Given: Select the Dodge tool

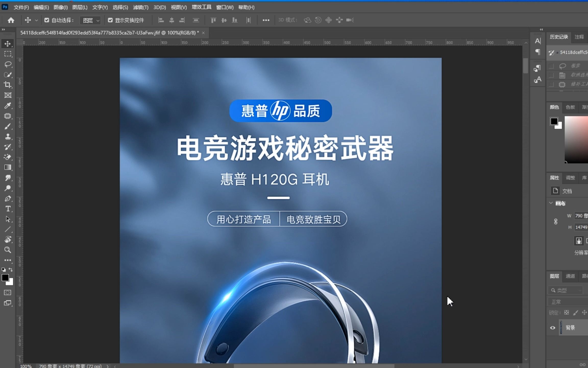Looking at the screenshot, I should (8, 188).
